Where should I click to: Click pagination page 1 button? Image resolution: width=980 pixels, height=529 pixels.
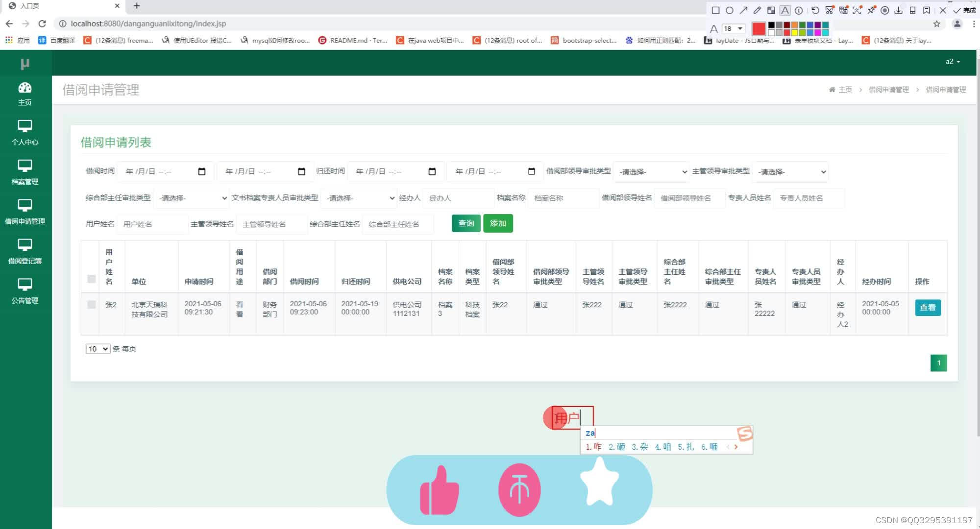[x=939, y=363]
